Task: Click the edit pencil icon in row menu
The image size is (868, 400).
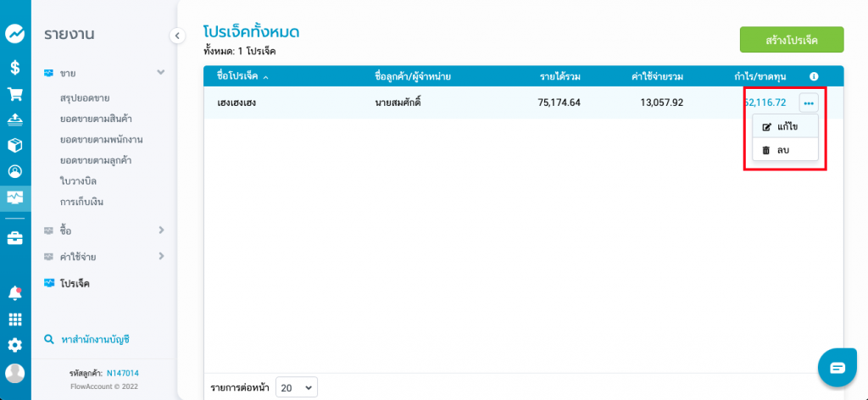Action: coord(766,127)
